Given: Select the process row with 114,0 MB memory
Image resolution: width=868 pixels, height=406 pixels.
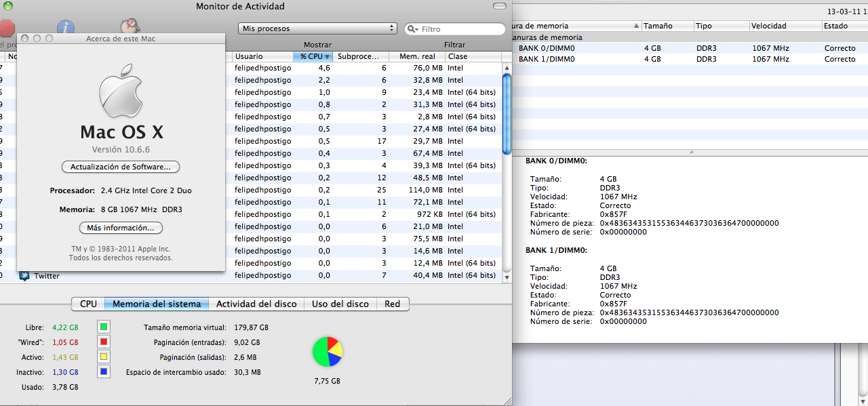Looking at the screenshot, I should 251,190.
